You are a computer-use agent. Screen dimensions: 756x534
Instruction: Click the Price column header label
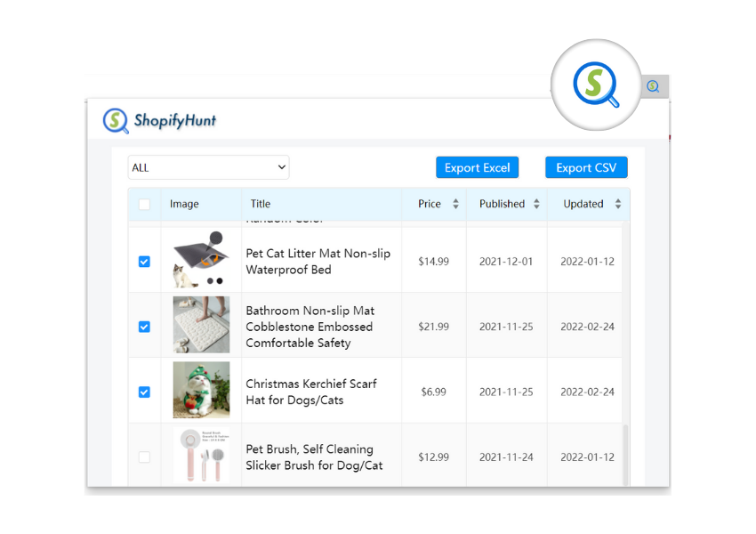coord(430,204)
